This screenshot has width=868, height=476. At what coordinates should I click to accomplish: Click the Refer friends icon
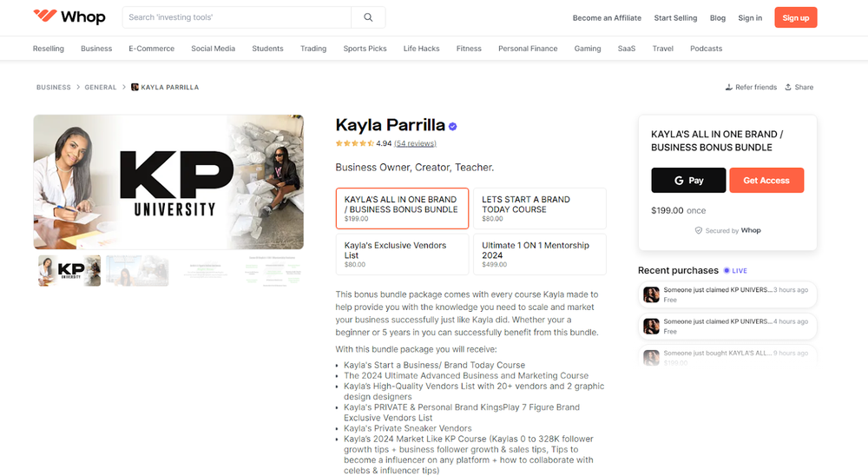coord(728,87)
